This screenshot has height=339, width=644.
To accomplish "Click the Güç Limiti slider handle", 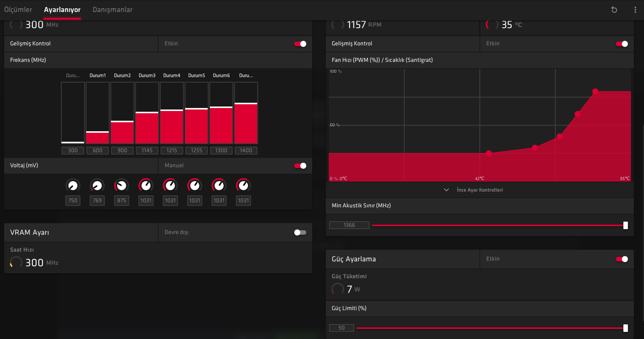I will tap(626, 328).
